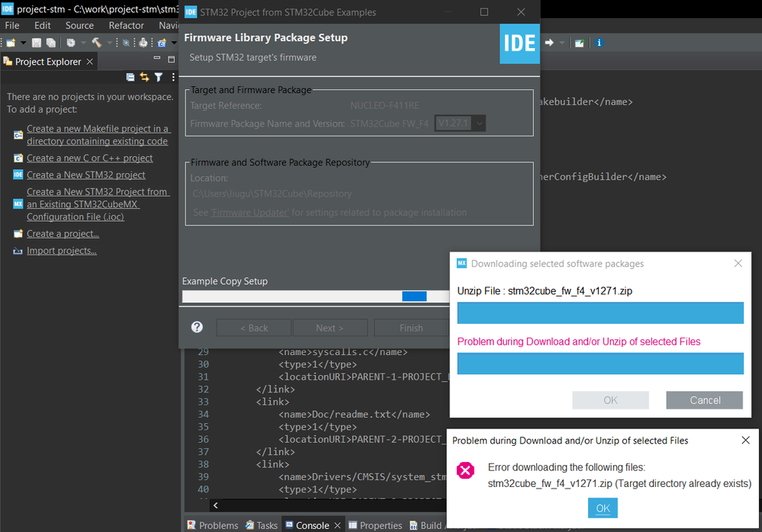Click 'Create a project...' link
The width and height of the screenshot is (762, 532).
[x=63, y=233]
